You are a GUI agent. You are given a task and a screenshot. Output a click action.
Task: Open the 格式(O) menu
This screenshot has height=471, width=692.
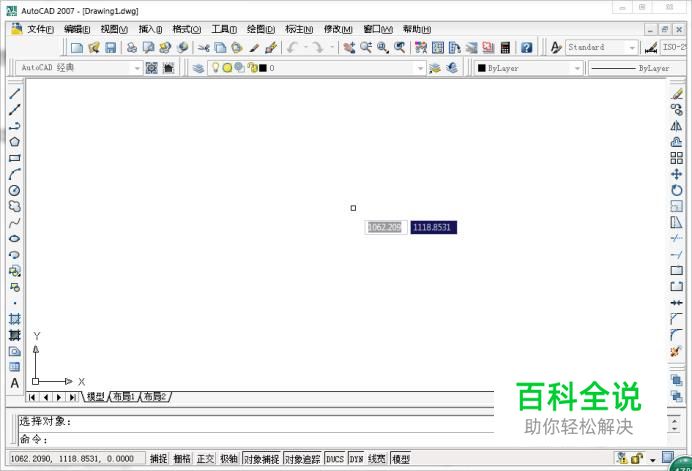[x=187, y=29]
